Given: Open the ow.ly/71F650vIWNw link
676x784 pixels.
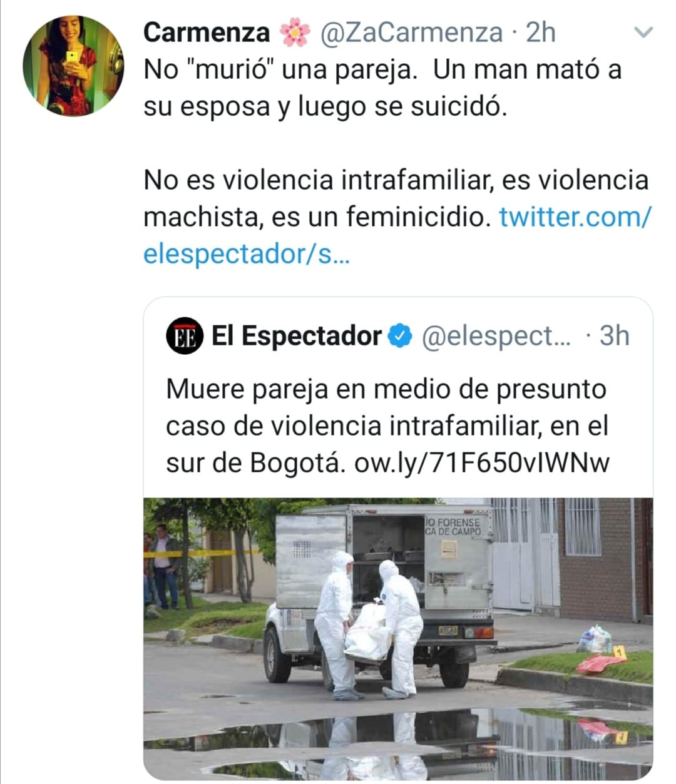Looking at the screenshot, I should [x=481, y=464].
